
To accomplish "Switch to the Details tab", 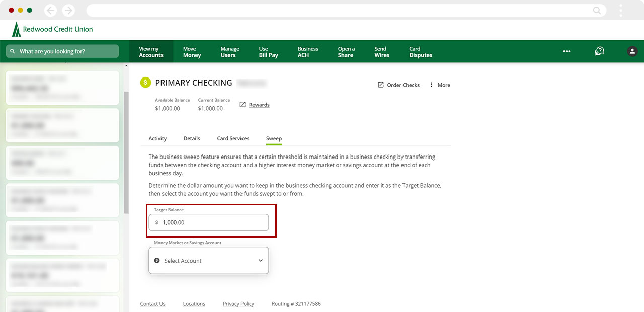I will (192, 138).
